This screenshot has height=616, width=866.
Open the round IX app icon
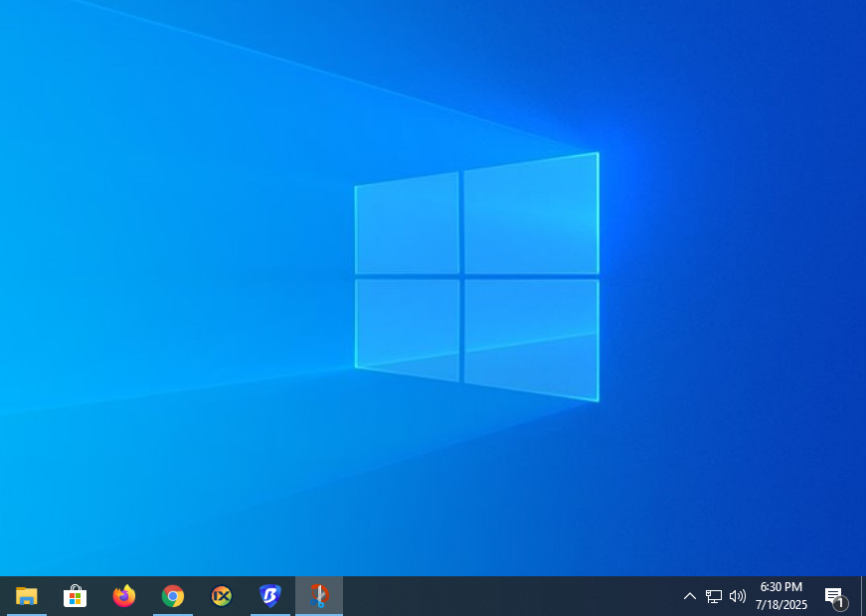pyautogui.click(x=222, y=596)
